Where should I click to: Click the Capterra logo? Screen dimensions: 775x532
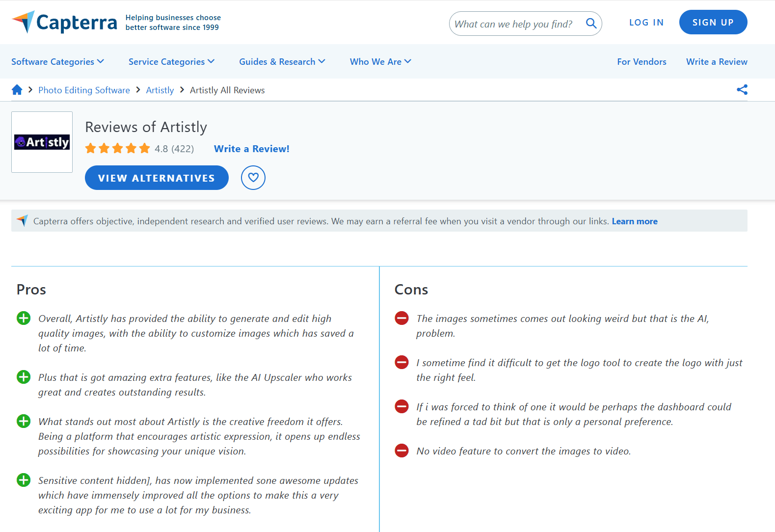[x=64, y=22]
